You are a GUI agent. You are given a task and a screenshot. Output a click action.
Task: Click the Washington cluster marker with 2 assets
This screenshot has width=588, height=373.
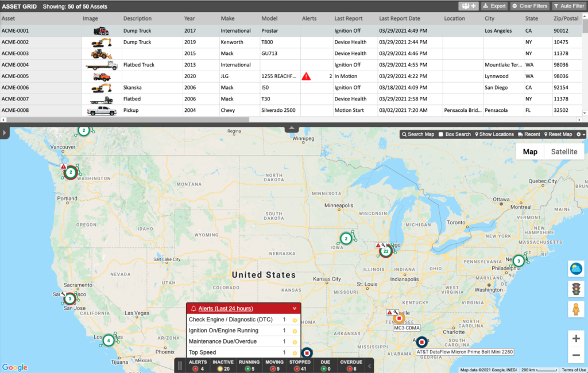[x=71, y=173]
